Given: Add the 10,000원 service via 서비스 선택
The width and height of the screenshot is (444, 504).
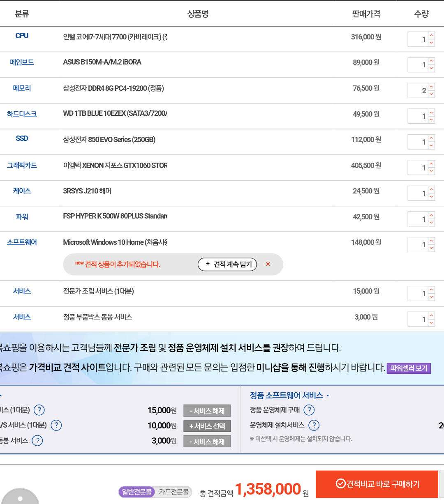Looking at the screenshot, I should click(207, 426).
